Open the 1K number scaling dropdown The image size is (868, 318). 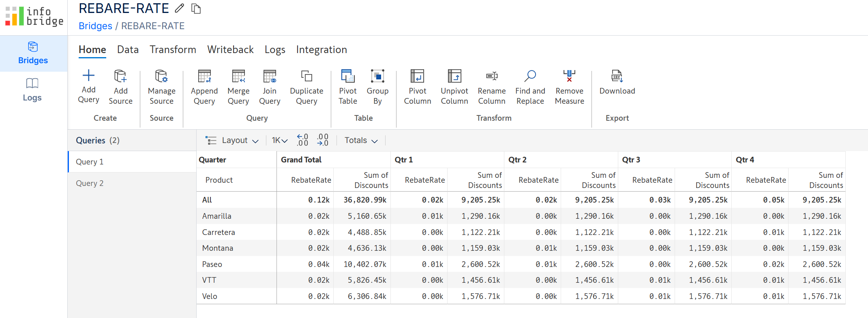point(279,140)
